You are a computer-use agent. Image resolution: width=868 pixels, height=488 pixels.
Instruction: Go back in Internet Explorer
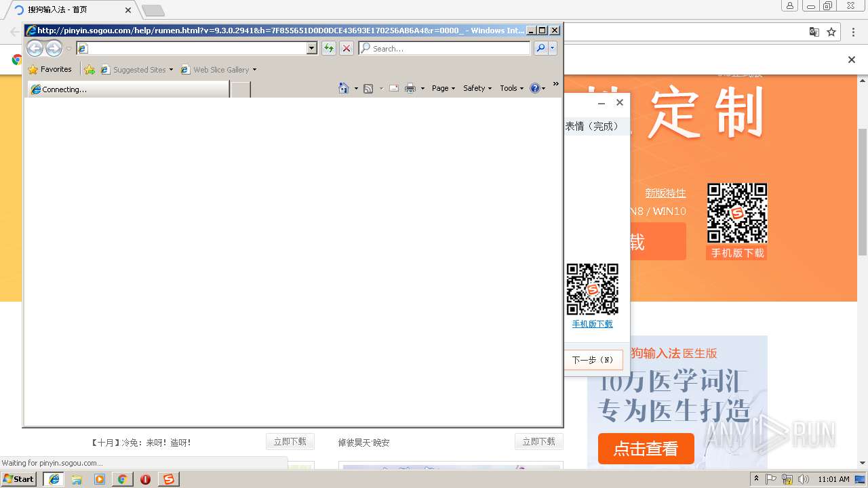(35, 48)
